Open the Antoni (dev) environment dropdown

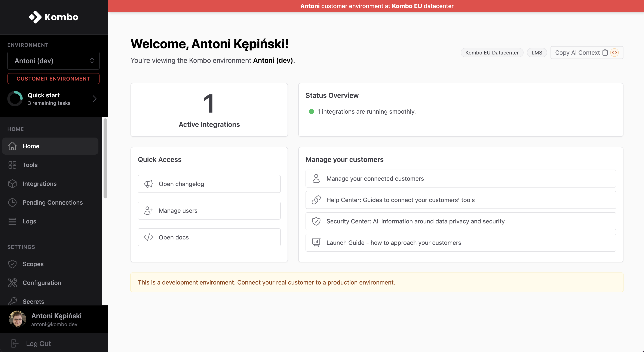[x=53, y=61]
